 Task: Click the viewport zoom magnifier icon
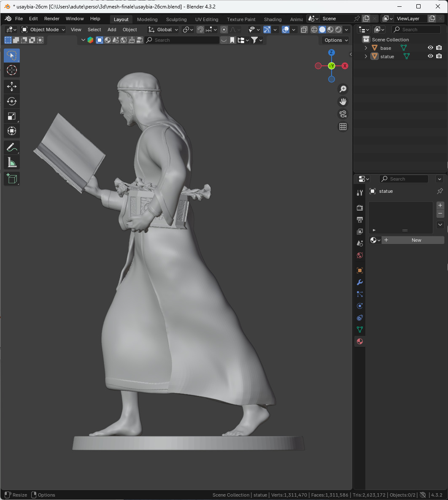[343, 89]
